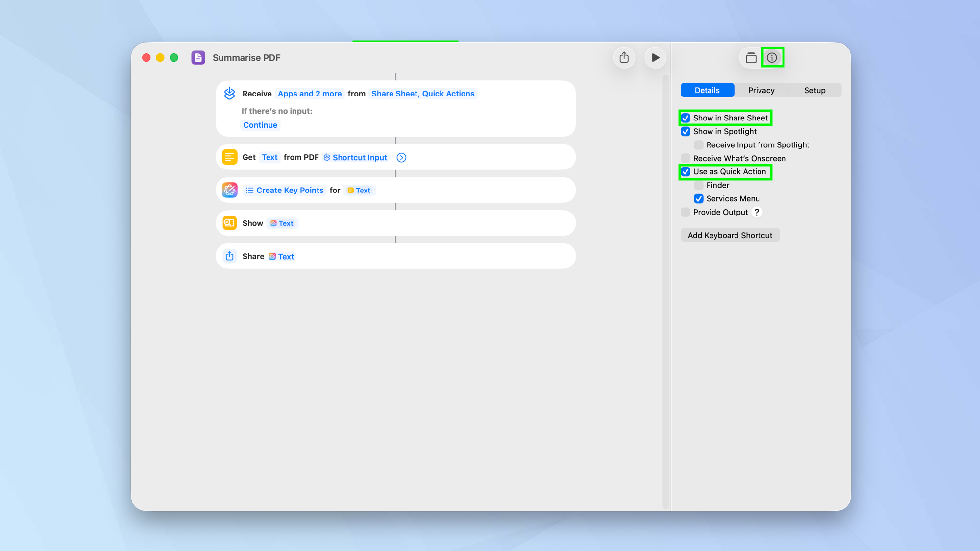Open the export share icon in the toolbar
Image resolution: width=980 pixels, height=551 pixels.
tap(624, 57)
